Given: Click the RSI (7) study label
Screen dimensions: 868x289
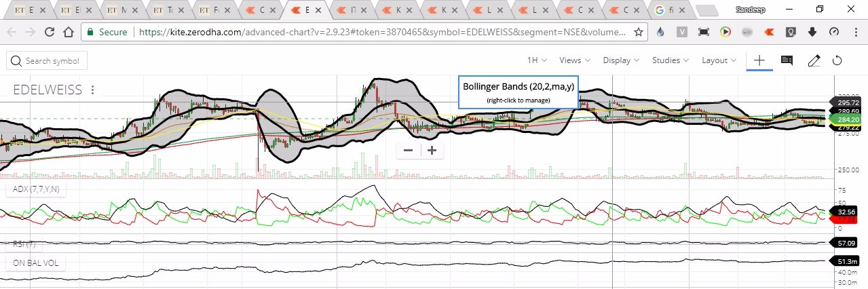Looking at the screenshot, I should coord(24,244).
